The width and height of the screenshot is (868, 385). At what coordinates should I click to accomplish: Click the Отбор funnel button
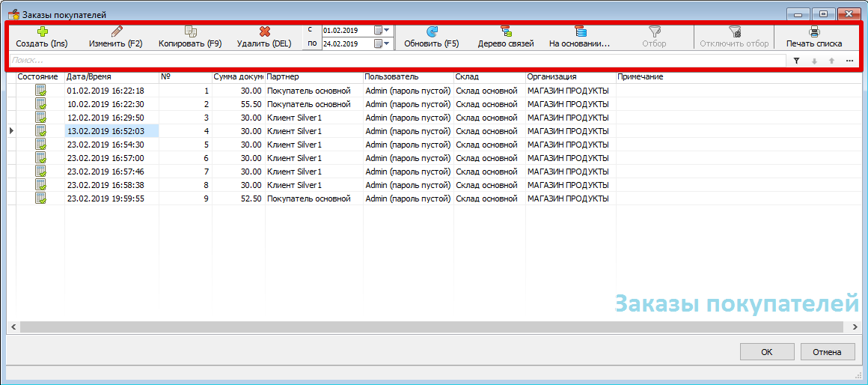[x=654, y=37]
